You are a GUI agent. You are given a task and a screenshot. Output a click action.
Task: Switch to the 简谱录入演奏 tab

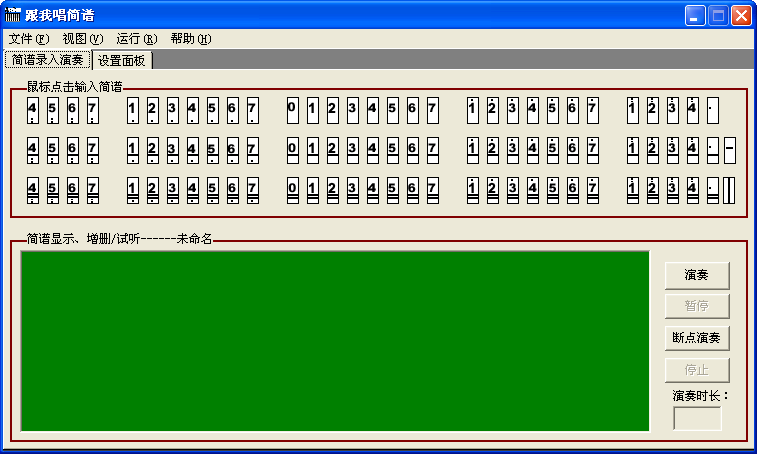[47, 60]
